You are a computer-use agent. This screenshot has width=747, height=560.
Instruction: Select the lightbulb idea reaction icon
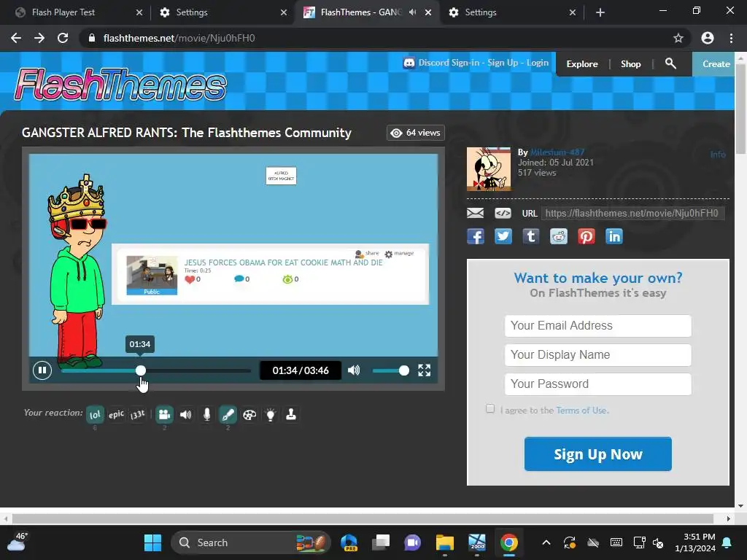click(x=270, y=414)
